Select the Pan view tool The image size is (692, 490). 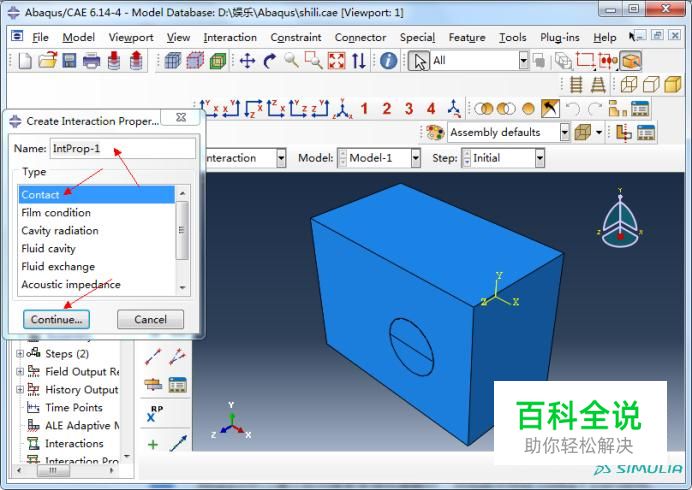[x=247, y=60]
